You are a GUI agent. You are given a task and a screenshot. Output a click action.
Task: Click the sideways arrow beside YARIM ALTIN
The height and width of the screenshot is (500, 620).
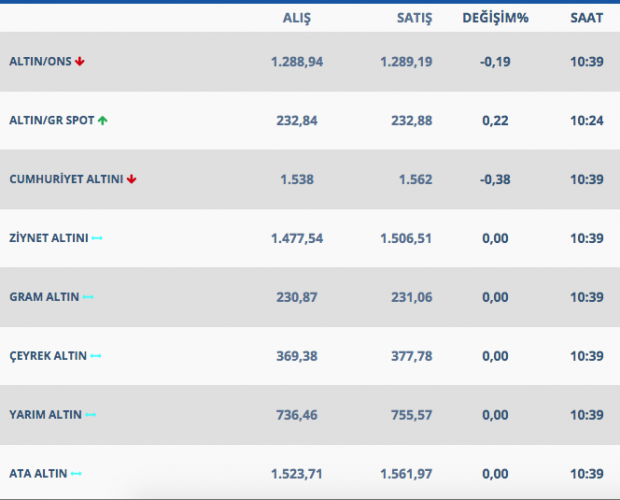coord(91,414)
